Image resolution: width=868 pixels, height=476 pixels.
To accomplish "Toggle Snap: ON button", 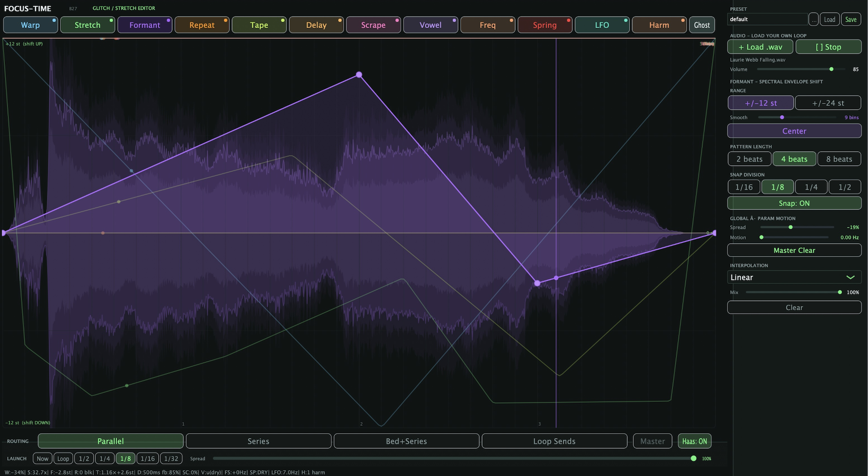I will tap(794, 203).
